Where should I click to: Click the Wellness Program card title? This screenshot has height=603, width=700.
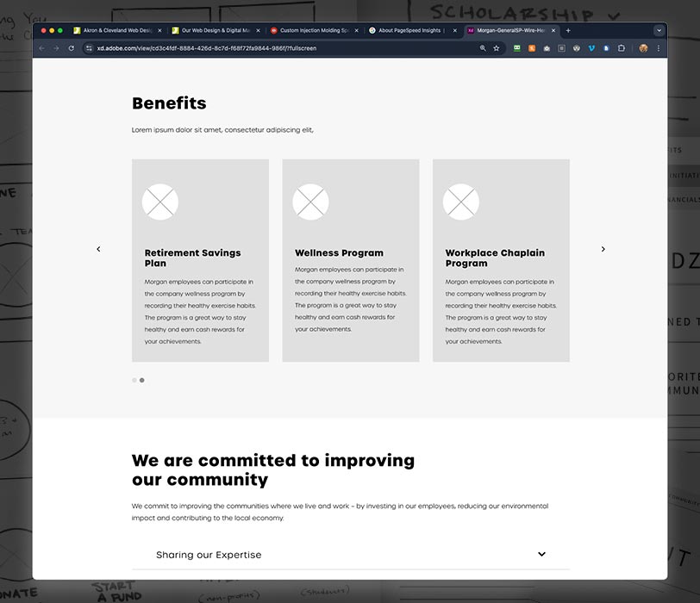339,253
